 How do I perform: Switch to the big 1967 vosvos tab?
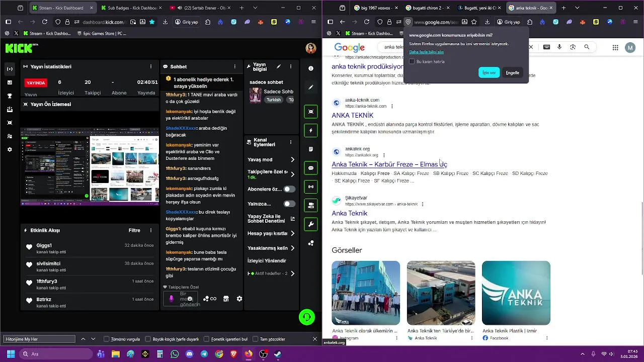[x=375, y=8]
